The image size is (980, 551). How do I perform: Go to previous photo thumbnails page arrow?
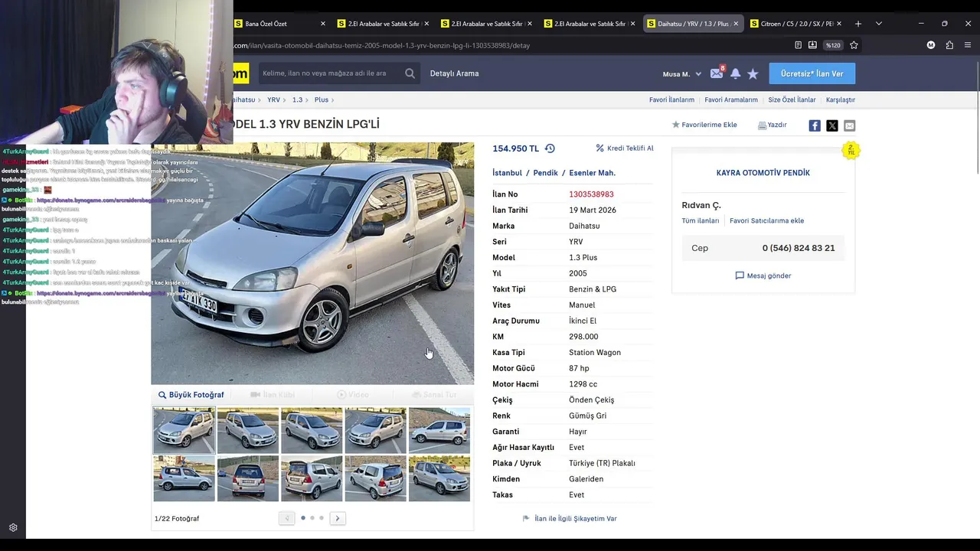(286, 518)
